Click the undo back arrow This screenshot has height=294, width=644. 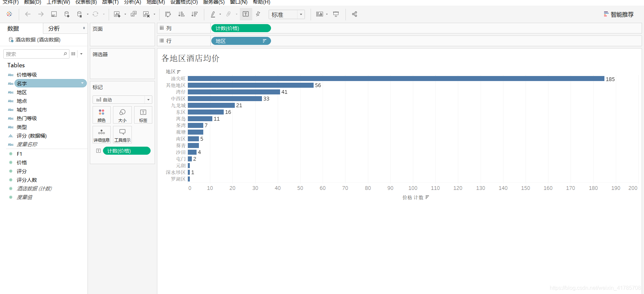tap(28, 14)
